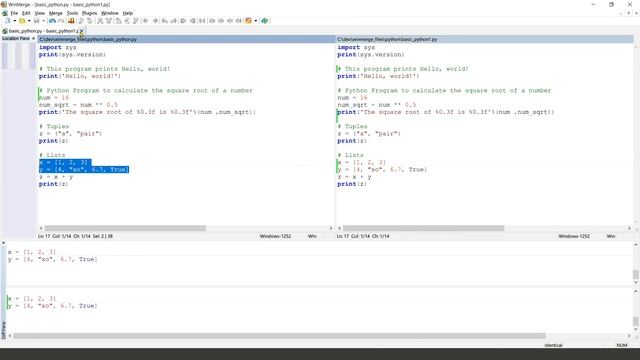
Task: Click 'NUM' indicator in status bar
Action: pyautogui.click(x=622, y=345)
